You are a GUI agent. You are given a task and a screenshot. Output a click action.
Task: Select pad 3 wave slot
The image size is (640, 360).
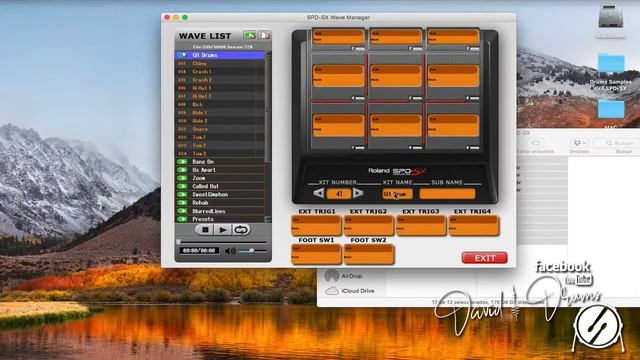tap(453, 36)
